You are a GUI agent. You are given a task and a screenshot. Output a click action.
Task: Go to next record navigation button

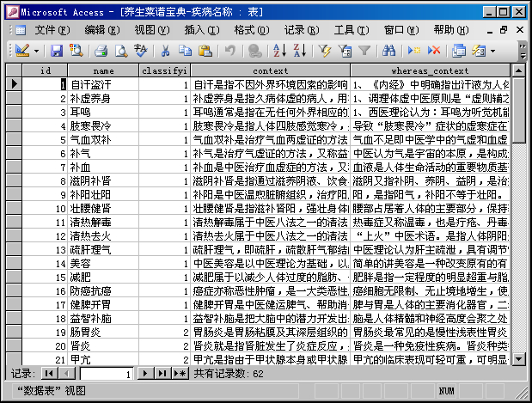click(145, 374)
